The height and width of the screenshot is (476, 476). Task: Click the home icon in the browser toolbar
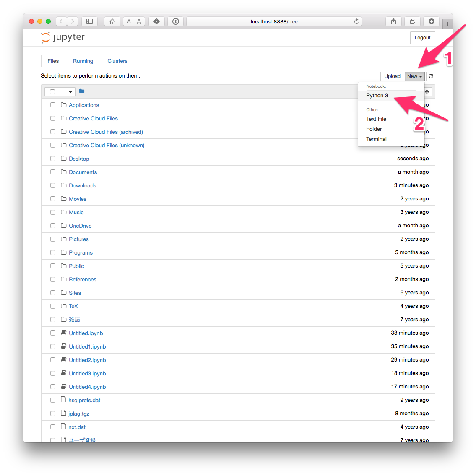coord(112,21)
